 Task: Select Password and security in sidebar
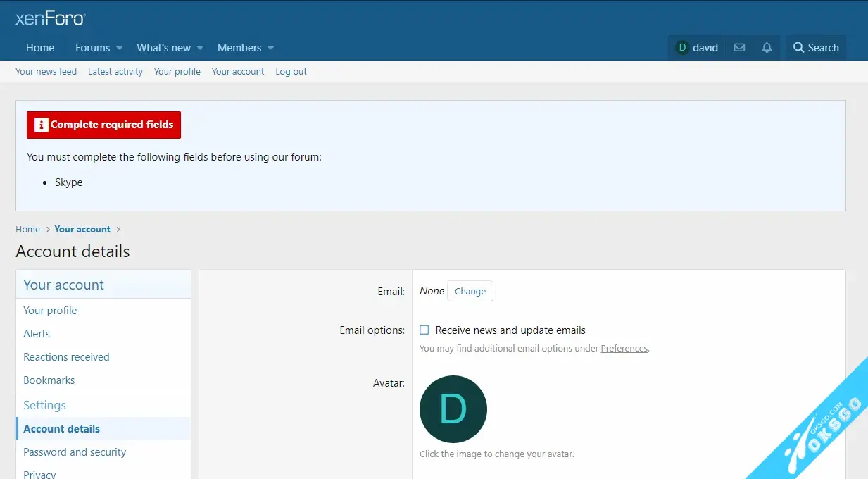[x=75, y=452]
